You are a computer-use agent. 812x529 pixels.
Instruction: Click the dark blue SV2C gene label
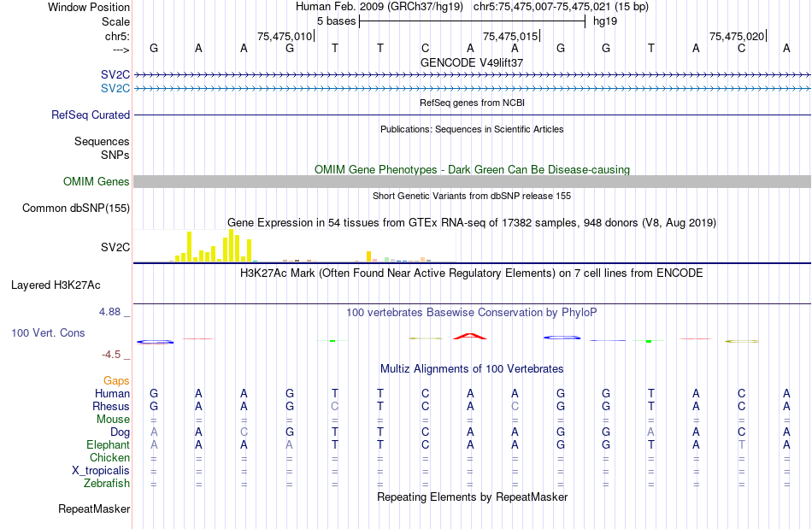coord(115,75)
